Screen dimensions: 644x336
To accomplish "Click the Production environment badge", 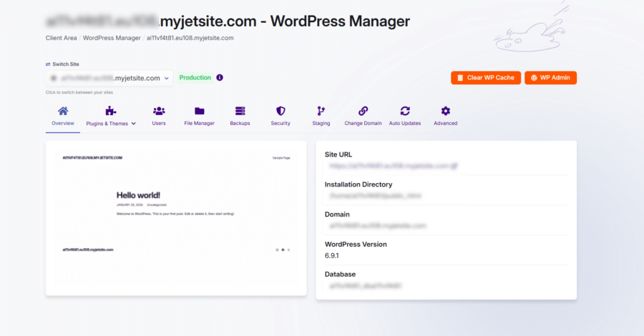I will (195, 78).
